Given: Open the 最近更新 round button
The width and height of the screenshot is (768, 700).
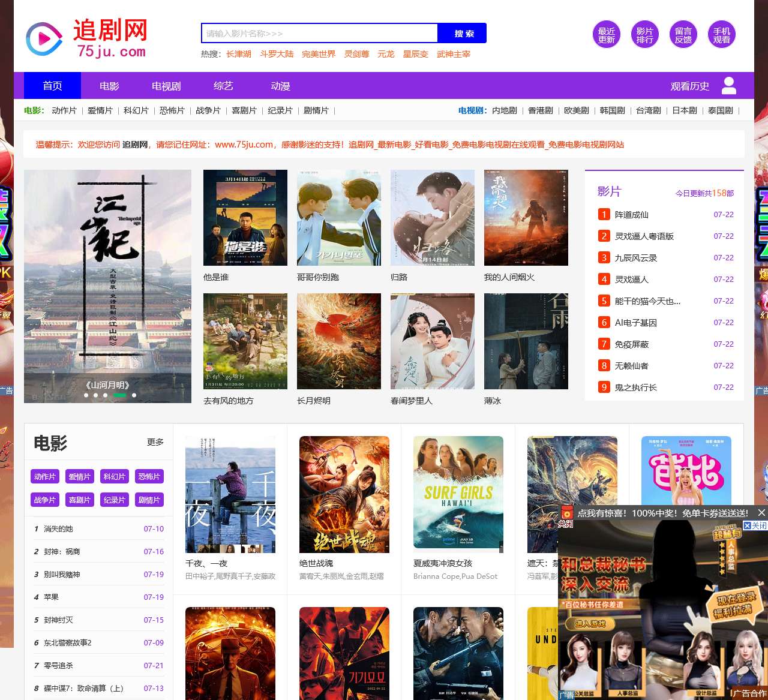Looking at the screenshot, I should coord(606,35).
